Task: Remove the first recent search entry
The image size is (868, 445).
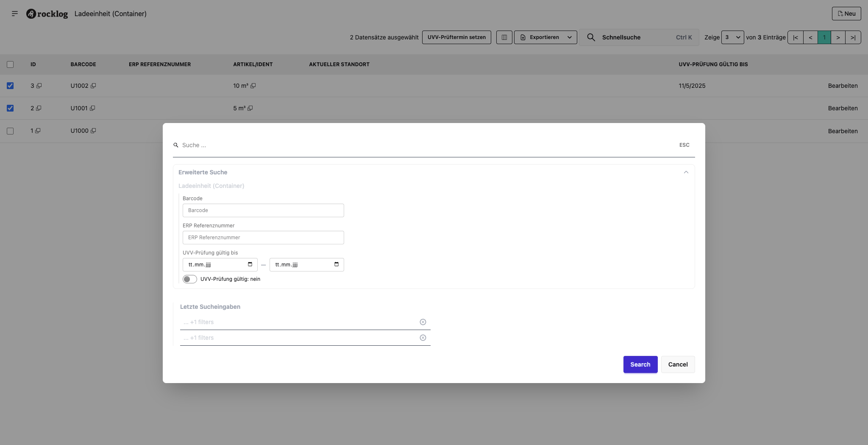Action: [423, 322]
